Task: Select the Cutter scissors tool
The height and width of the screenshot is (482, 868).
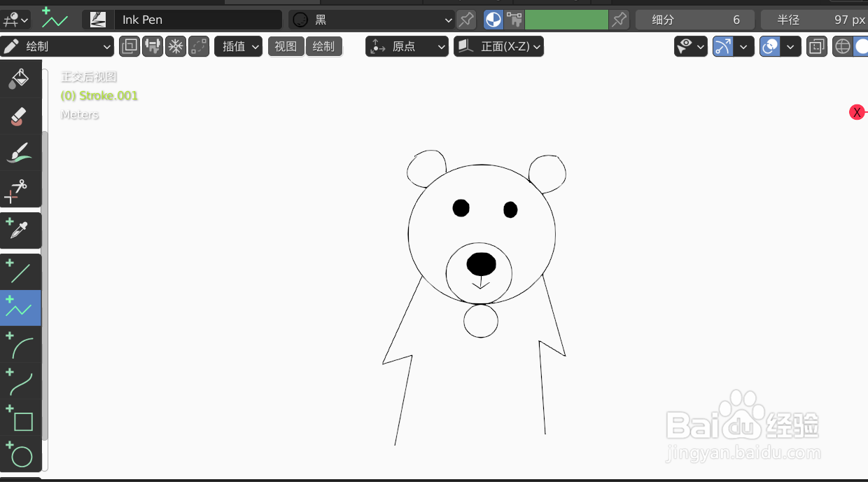Action: pyautogui.click(x=20, y=188)
